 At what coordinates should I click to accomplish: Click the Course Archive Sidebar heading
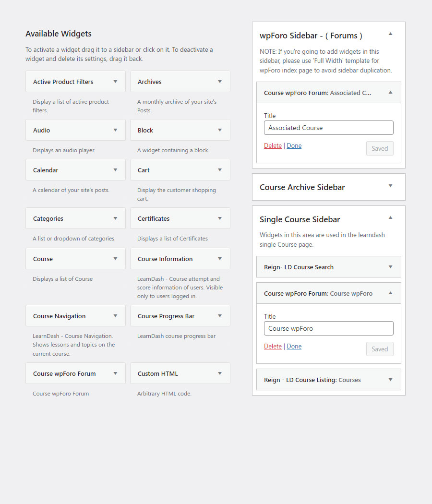(302, 187)
